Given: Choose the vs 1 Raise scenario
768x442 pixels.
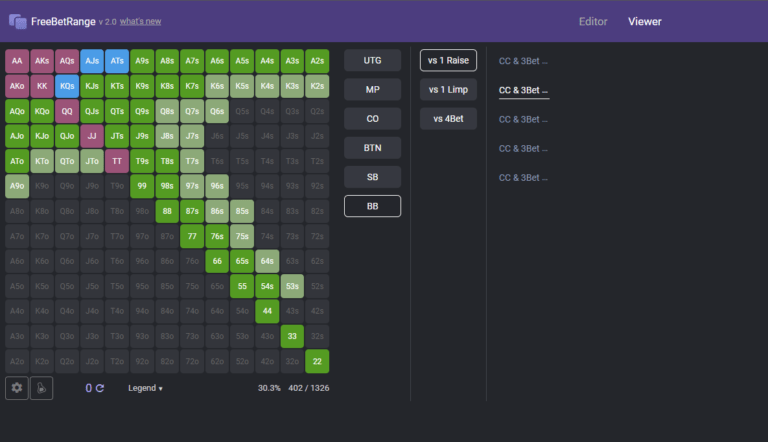Looking at the screenshot, I should (448, 61).
